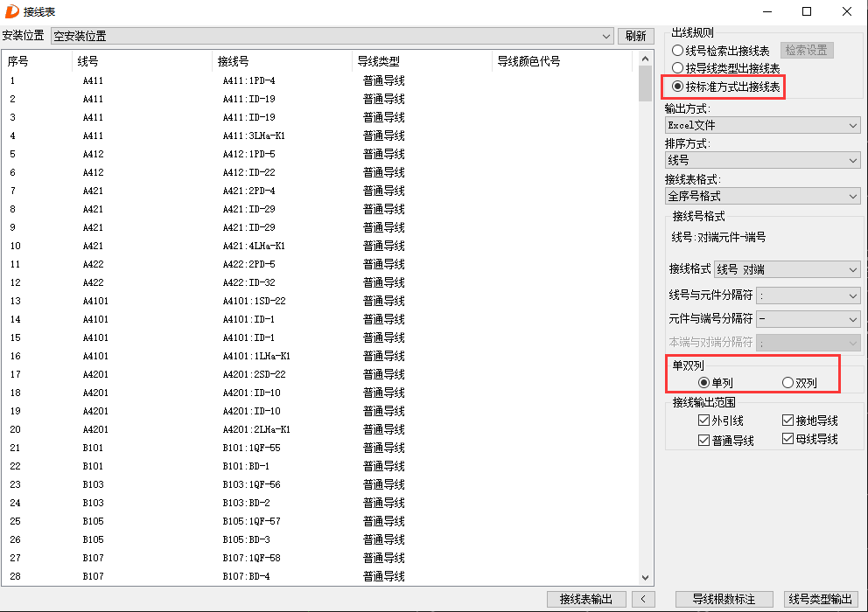Open 输出方式 dropdown showing Excel文件
Viewport: 868px width, 612px height.
click(x=762, y=125)
